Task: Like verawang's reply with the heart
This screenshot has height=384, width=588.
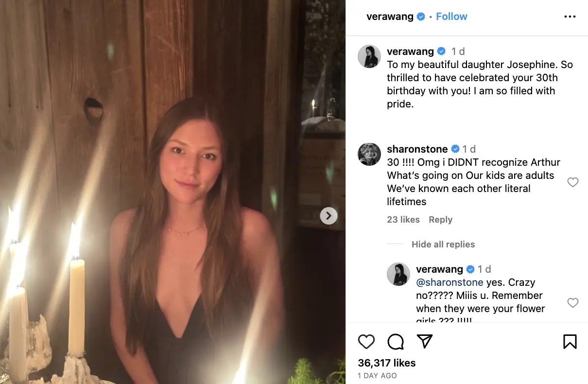Action: point(573,303)
